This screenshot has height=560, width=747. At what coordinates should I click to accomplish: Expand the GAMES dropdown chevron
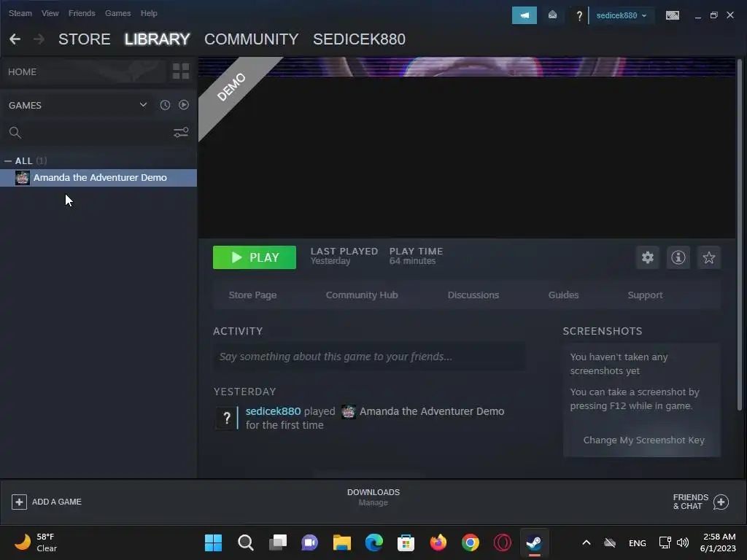(143, 105)
